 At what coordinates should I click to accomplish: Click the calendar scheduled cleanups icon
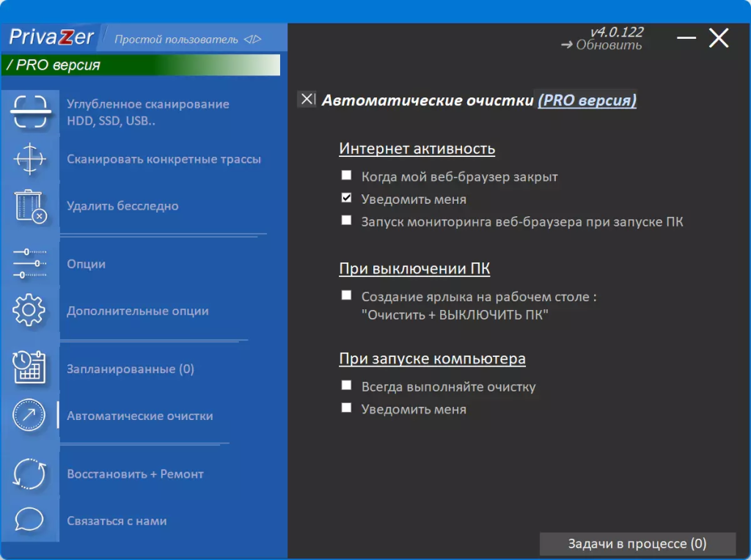click(x=29, y=367)
